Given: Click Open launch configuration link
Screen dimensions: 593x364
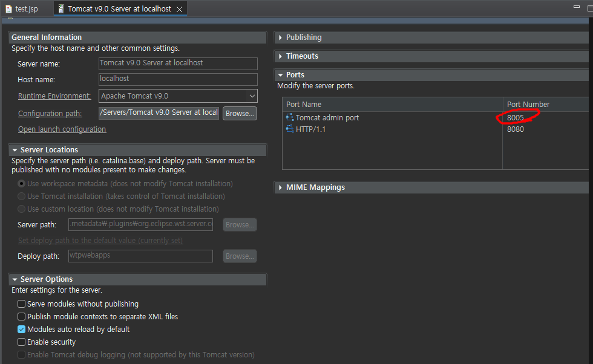Looking at the screenshot, I should (x=62, y=129).
